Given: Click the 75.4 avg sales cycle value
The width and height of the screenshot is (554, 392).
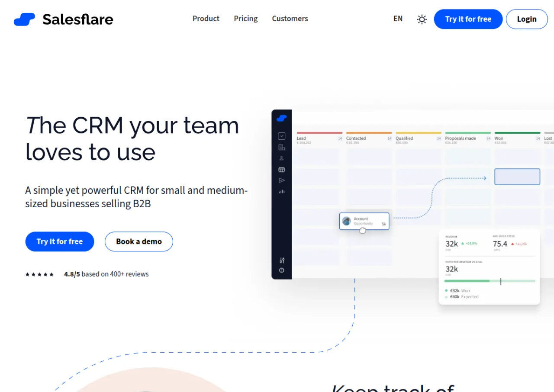Looking at the screenshot, I should click(x=500, y=244).
